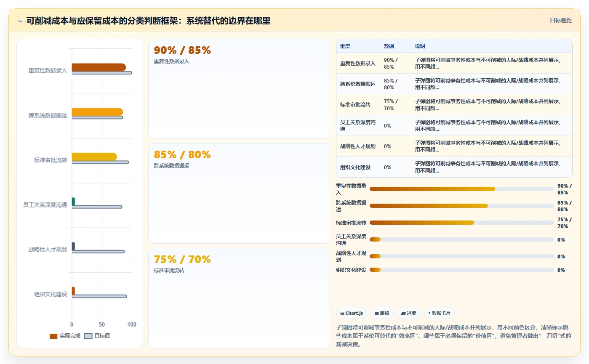Click the 维度 table column header

coord(345,46)
